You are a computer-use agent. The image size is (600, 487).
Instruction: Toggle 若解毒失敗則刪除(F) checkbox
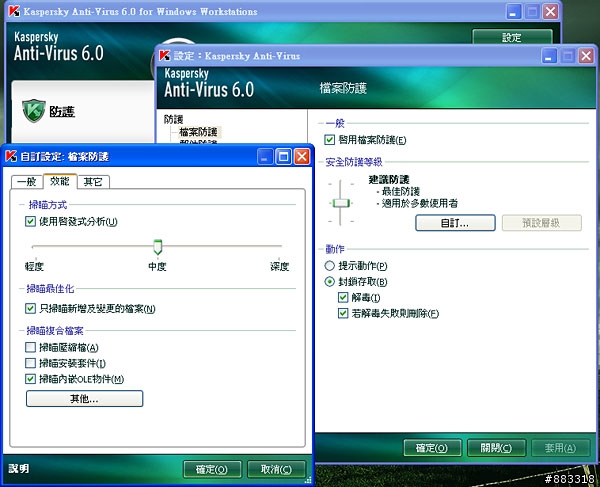coord(343,313)
